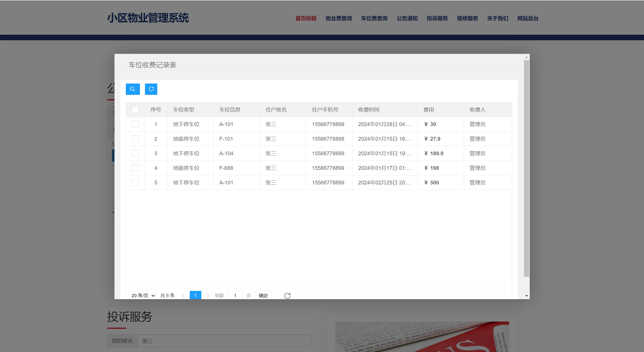Click the pagination reload icon
Viewport: 644px width, 352px height.
pyautogui.click(x=287, y=296)
